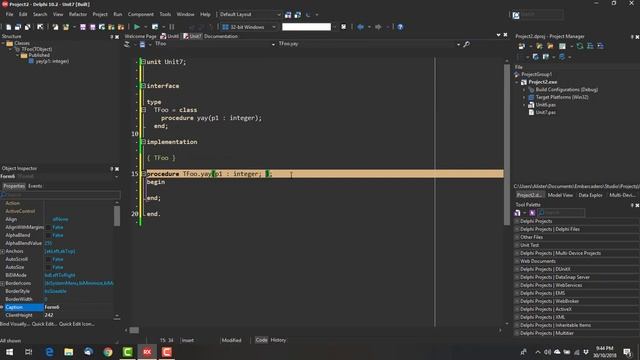Collapse the unit Unit7 code fold marker

pos(143,62)
